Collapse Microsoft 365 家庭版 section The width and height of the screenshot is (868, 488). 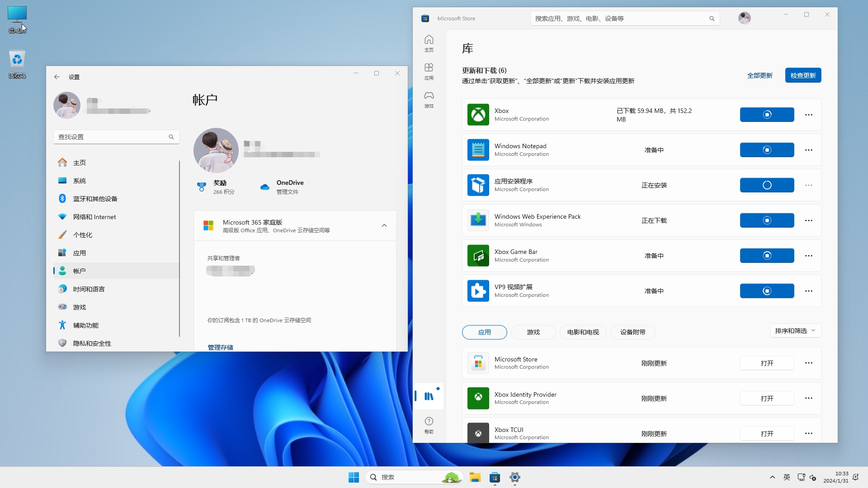384,225
